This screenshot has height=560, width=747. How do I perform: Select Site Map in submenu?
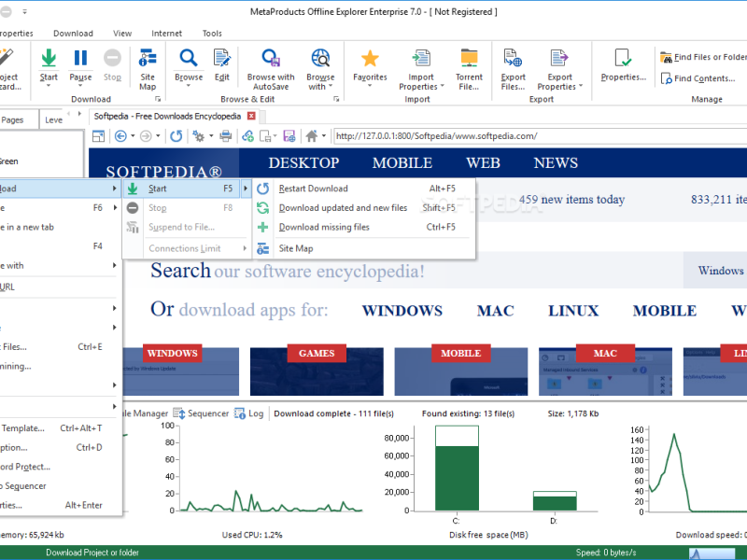[x=364, y=248]
